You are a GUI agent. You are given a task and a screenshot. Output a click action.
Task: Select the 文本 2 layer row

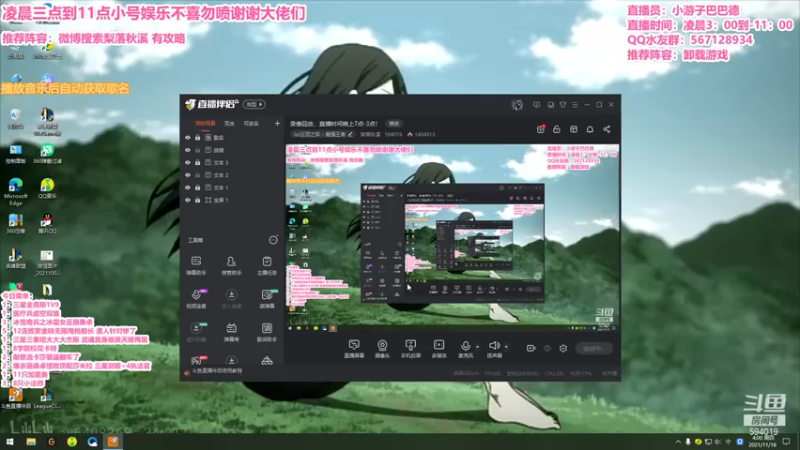232,175
